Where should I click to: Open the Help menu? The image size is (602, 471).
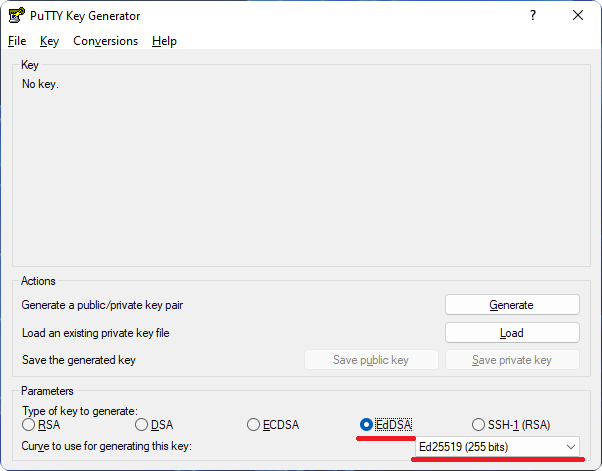point(164,41)
